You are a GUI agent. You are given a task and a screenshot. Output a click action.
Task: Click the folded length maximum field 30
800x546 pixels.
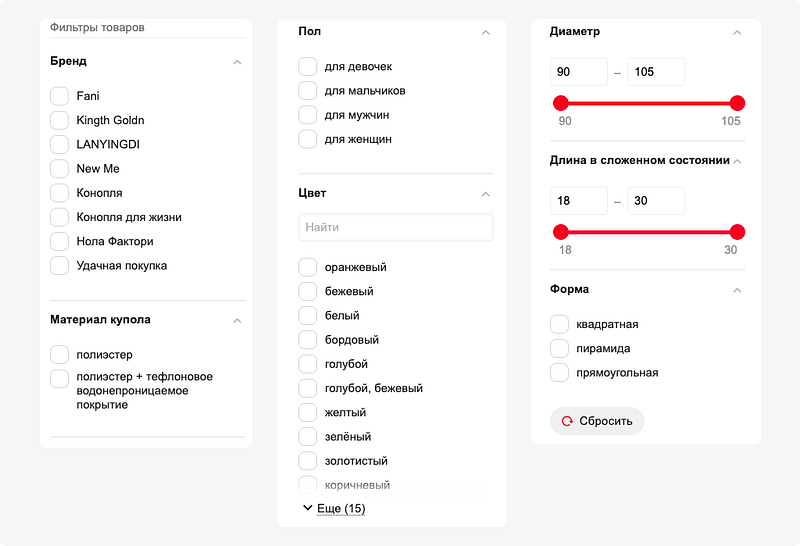tap(656, 201)
